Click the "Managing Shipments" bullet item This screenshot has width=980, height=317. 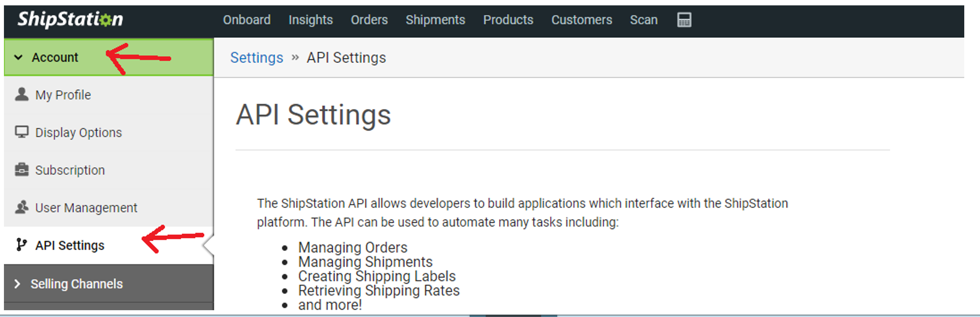[365, 262]
